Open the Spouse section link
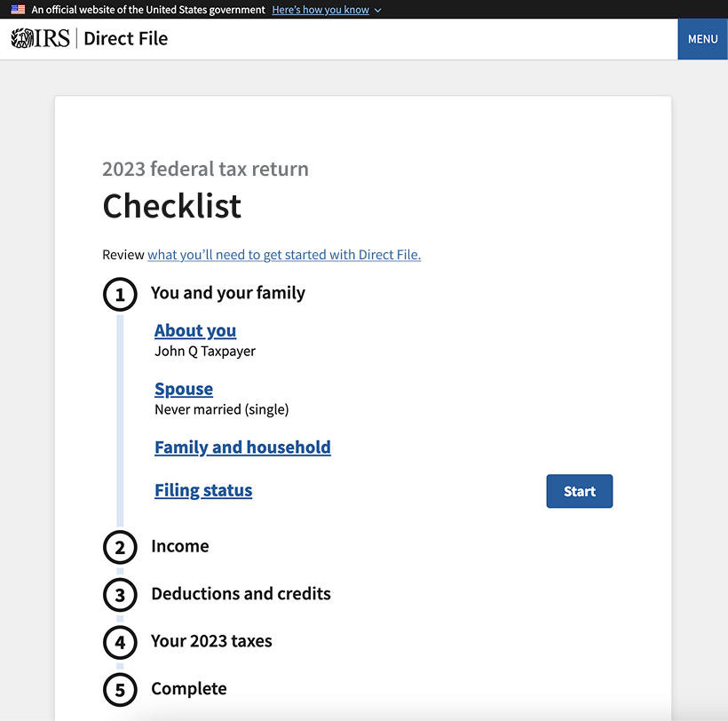 point(183,389)
